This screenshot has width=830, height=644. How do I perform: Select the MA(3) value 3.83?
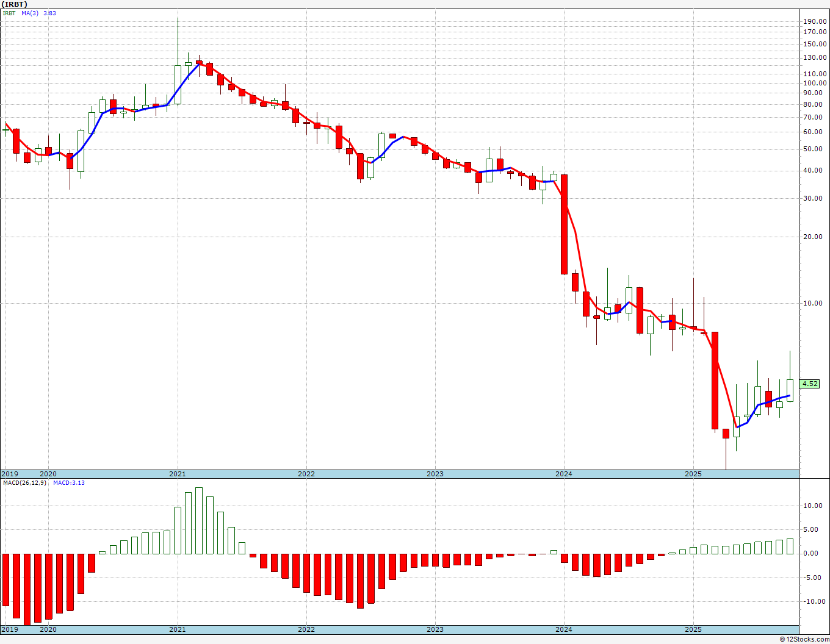[49, 13]
